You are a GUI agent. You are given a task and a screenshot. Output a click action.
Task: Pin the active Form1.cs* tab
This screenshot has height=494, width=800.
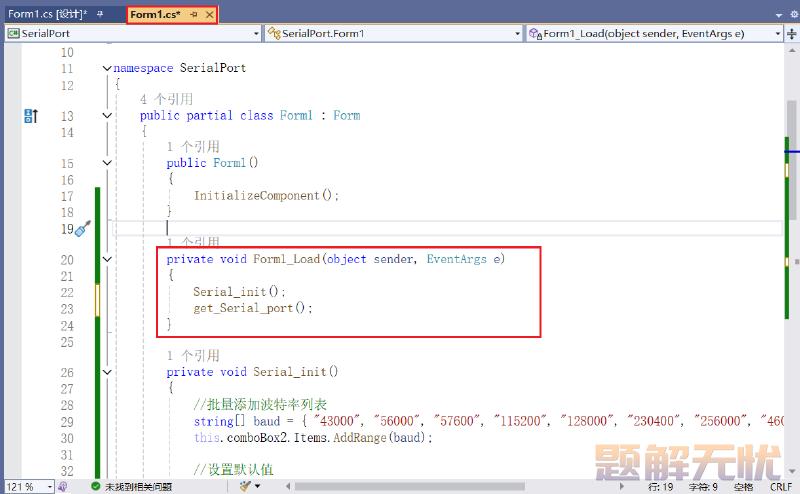[x=194, y=15]
